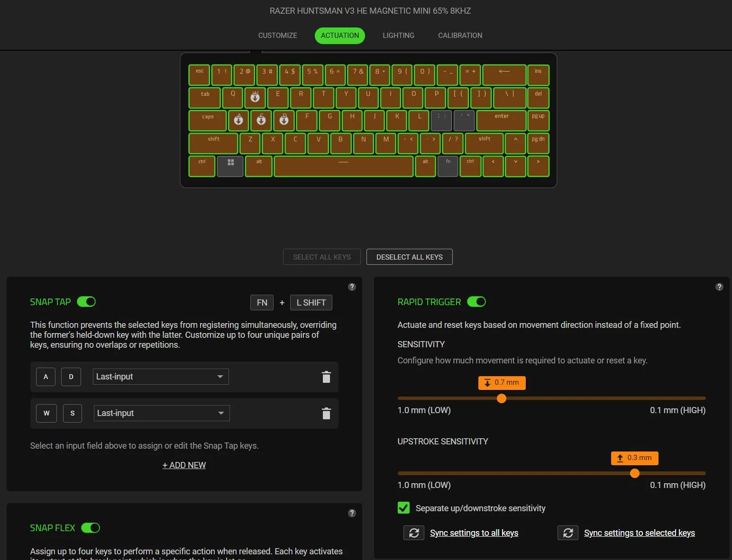Select the W key with actuation icon
Image resolution: width=732 pixels, height=560 pixels.
coord(255,98)
